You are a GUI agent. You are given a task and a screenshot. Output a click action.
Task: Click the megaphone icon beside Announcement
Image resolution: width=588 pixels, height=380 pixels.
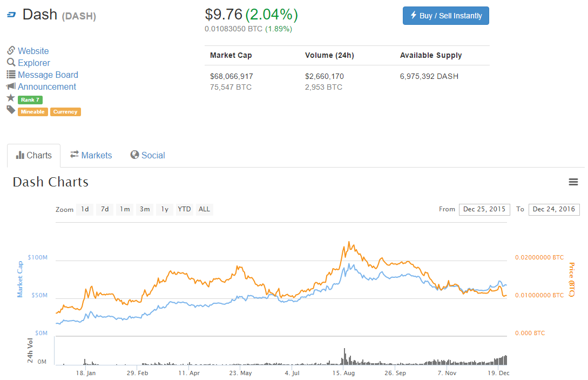point(11,86)
